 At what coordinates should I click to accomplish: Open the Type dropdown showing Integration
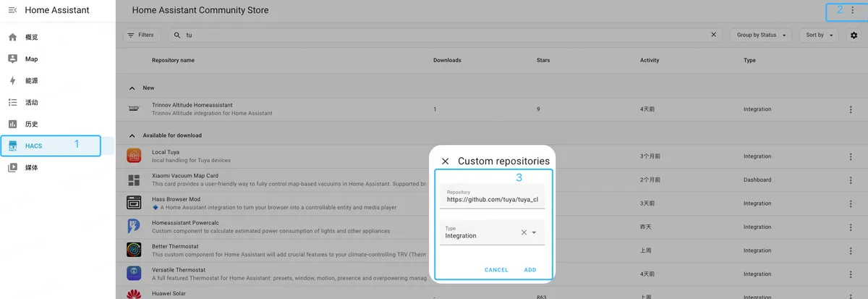492,232
